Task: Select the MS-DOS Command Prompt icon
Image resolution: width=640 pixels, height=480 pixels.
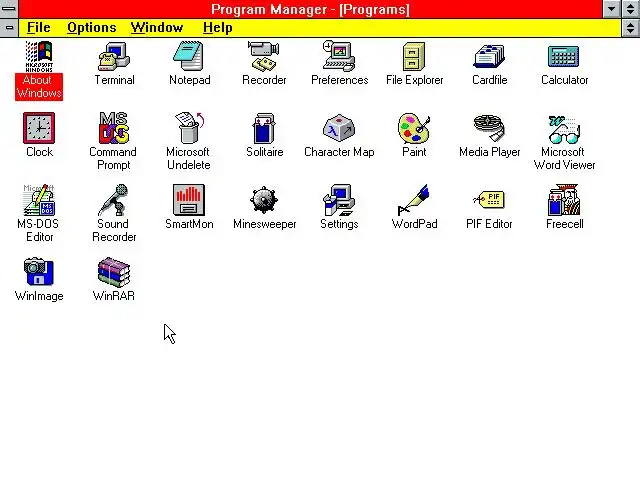Action: [114, 128]
